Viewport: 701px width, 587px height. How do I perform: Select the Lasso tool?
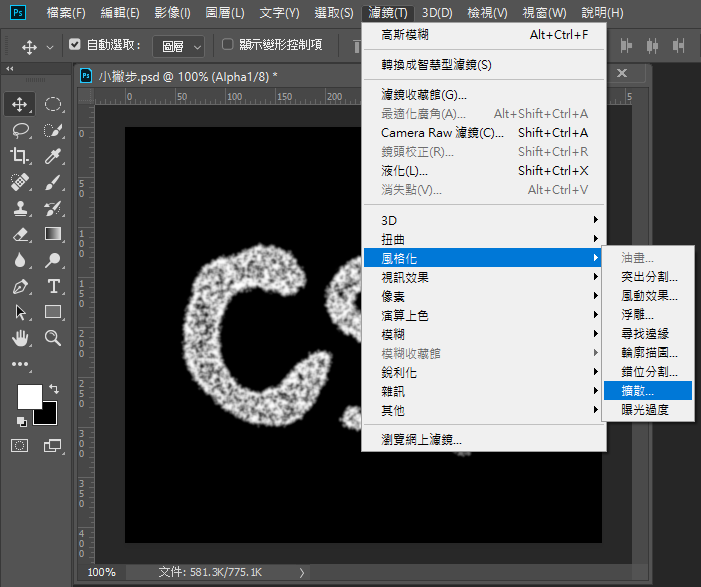20,130
